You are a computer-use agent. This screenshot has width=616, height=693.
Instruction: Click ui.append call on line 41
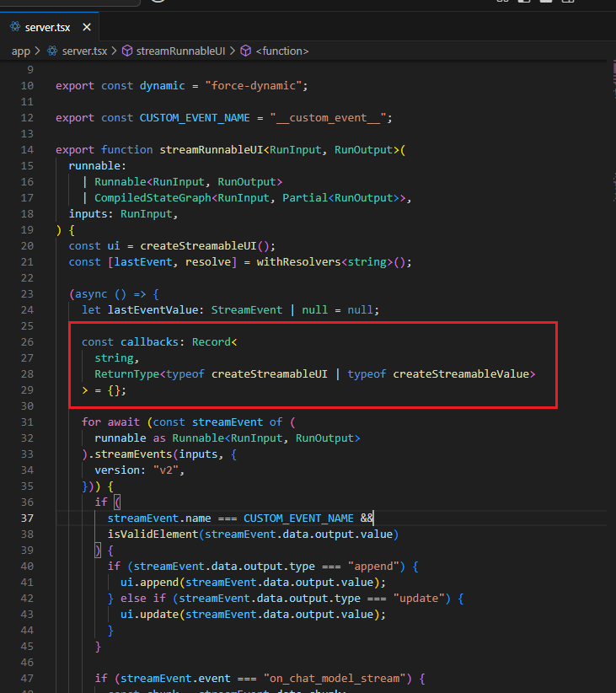[x=149, y=583]
